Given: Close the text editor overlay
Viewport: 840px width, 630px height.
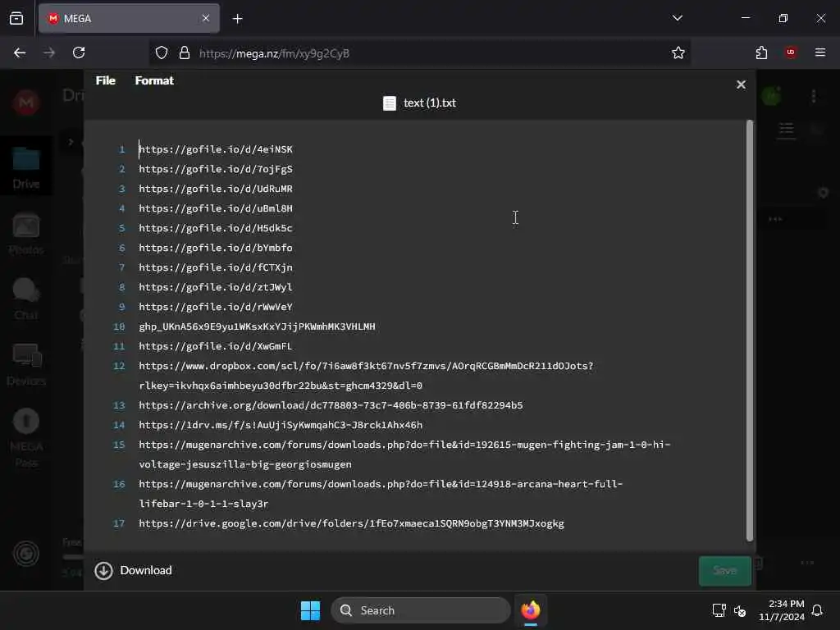Looking at the screenshot, I should pyautogui.click(x=741, y=84).
